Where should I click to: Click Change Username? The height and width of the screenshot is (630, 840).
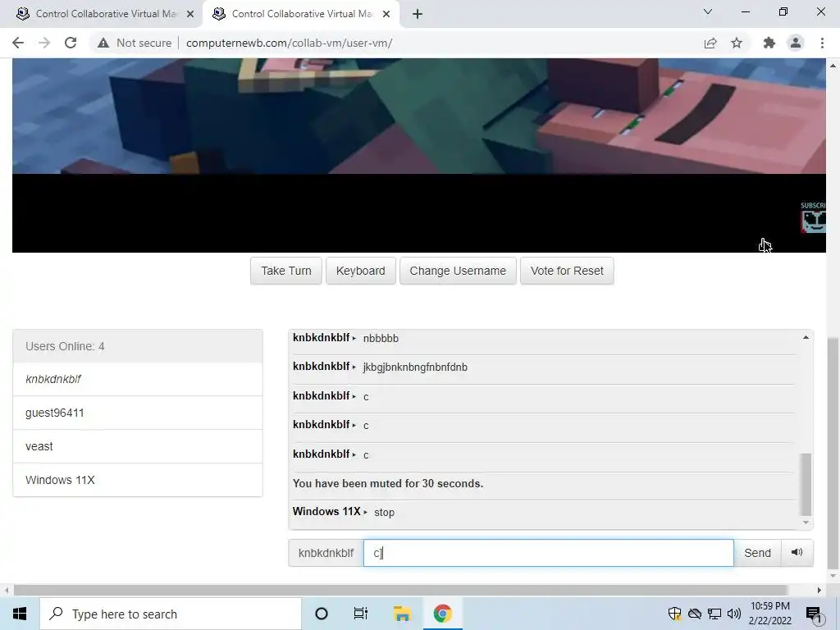tap(458, 271)
